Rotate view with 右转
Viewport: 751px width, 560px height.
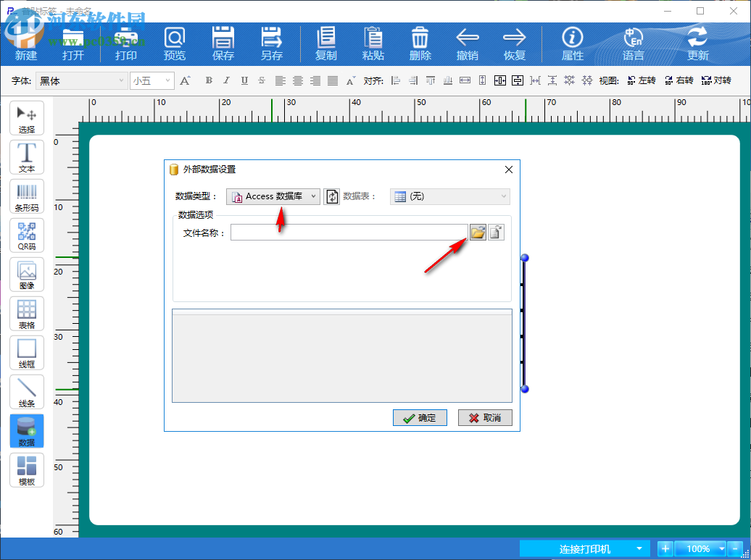point(679,80)
